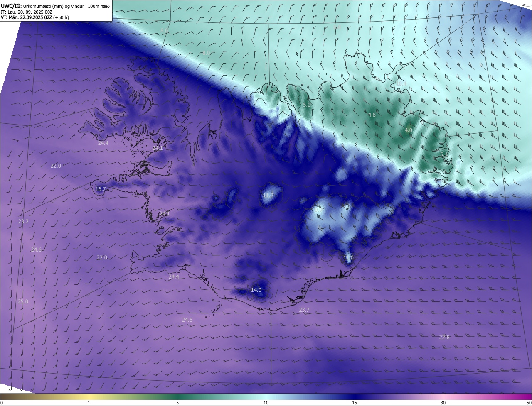Click the 15 tick label on the color scale
532x406 pixels.
coord(355,403)
